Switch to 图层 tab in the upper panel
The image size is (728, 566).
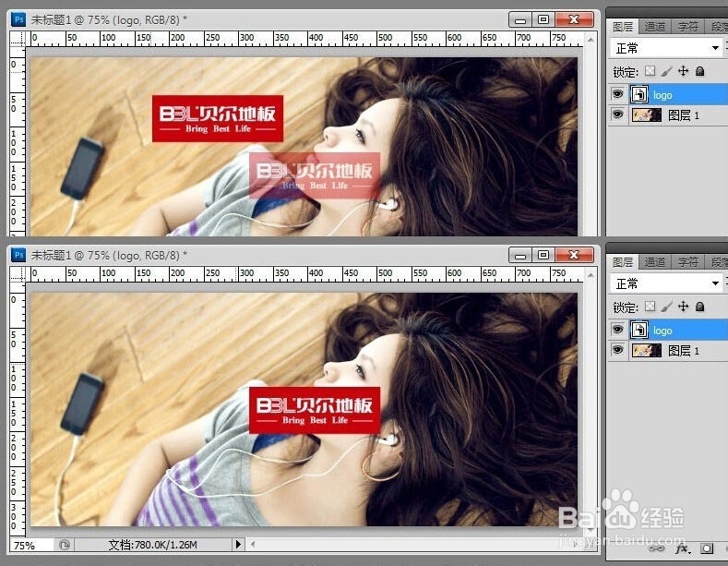(x=622, y=27)
